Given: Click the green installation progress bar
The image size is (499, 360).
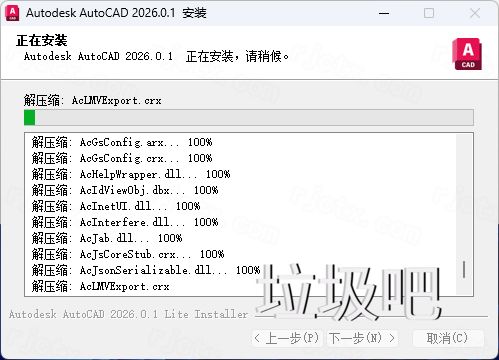Looking at the screenshot, I should 249,118.
